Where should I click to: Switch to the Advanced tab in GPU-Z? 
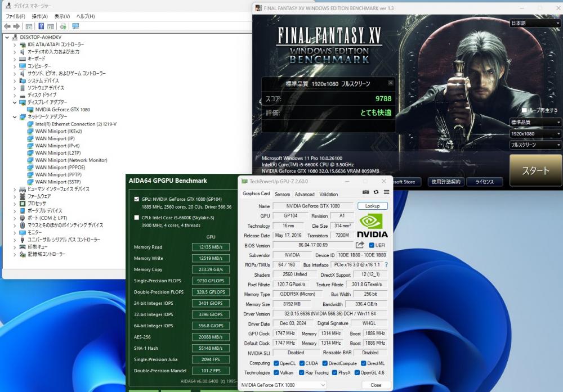click(305, 194)
